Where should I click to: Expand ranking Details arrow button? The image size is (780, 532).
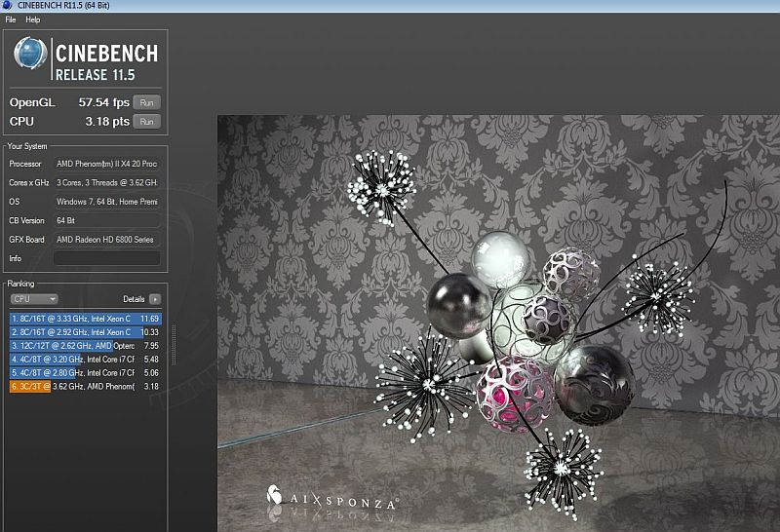click(155, 299)
